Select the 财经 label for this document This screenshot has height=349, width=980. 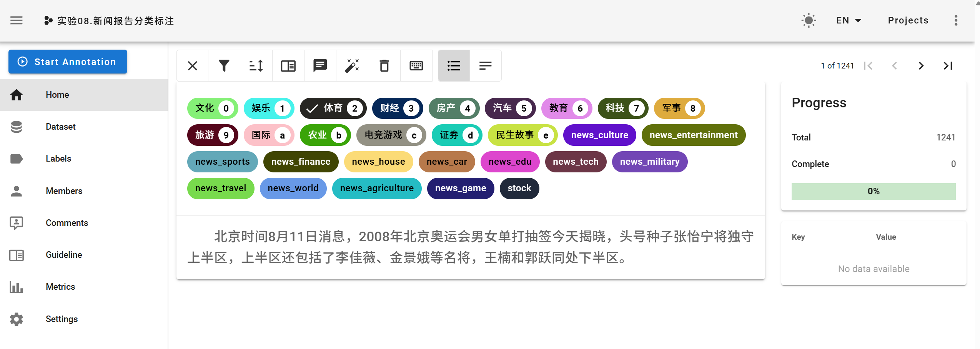coord(397,108)
